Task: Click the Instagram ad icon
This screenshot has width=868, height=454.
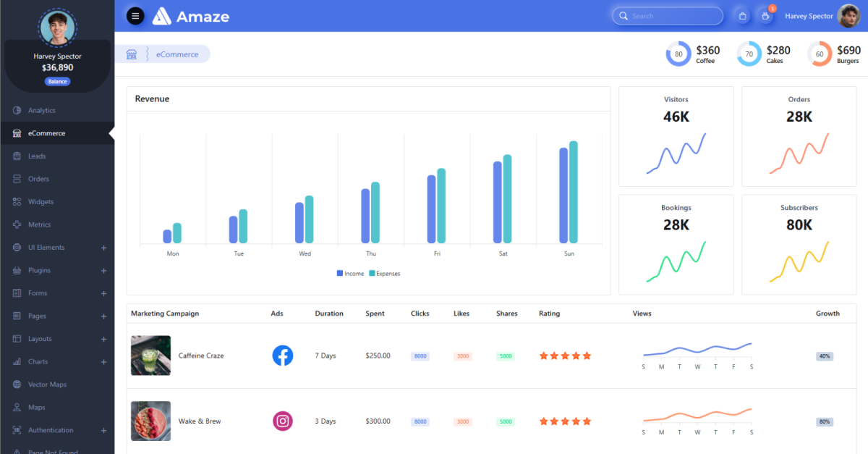Action: click(283, 421)
